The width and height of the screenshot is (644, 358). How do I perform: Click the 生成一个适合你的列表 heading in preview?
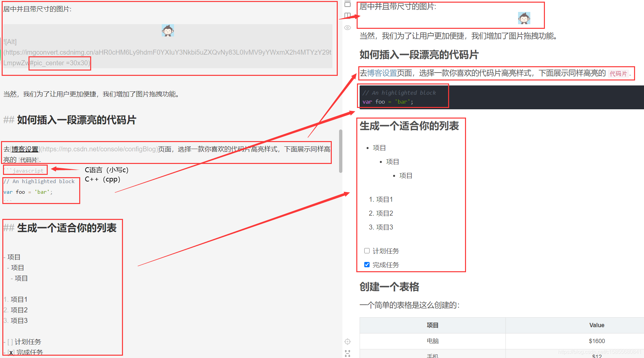(x=409, y=126)
